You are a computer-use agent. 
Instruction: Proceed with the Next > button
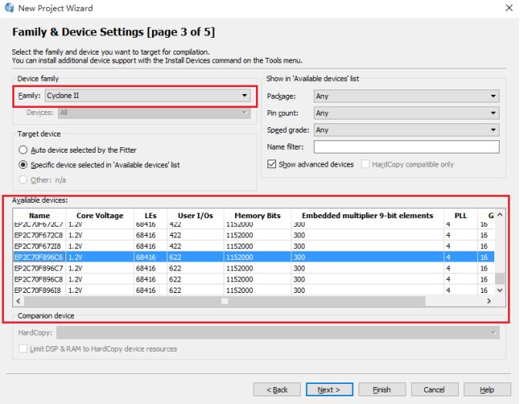(x=329, y=390)
